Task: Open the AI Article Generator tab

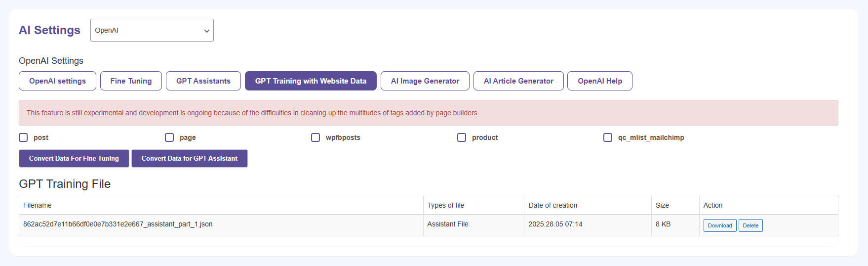Action: click(x=518, y=81)
